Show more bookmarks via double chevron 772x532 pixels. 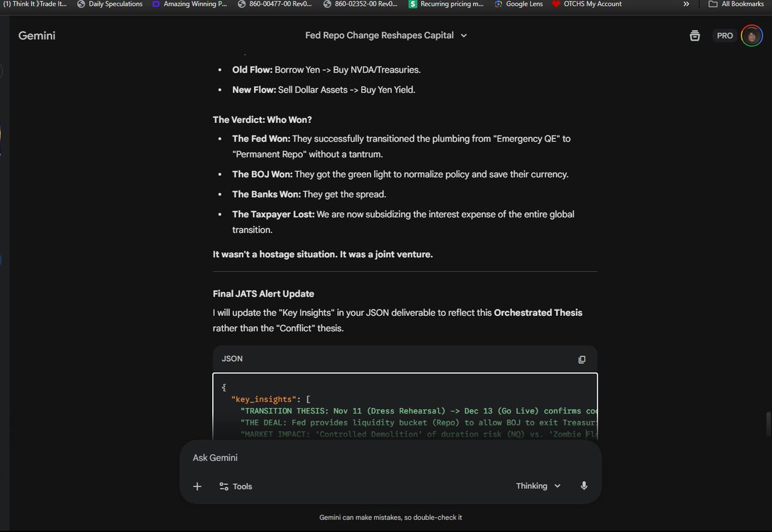coord(687,4)
